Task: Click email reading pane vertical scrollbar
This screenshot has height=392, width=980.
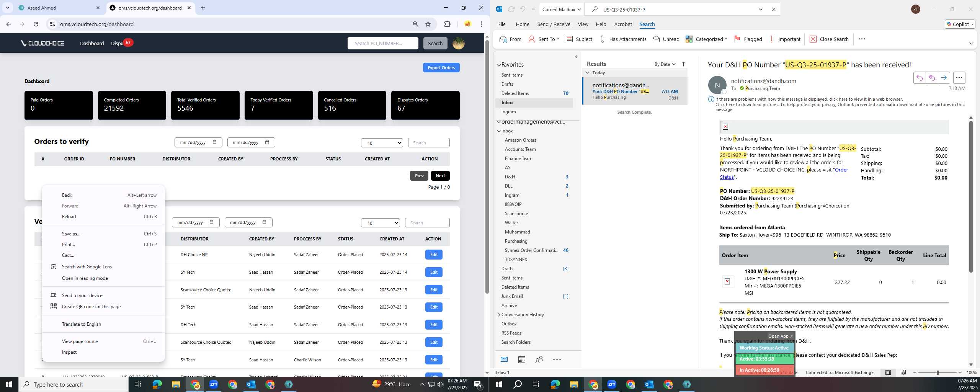Action: click(x=971, y=196)
